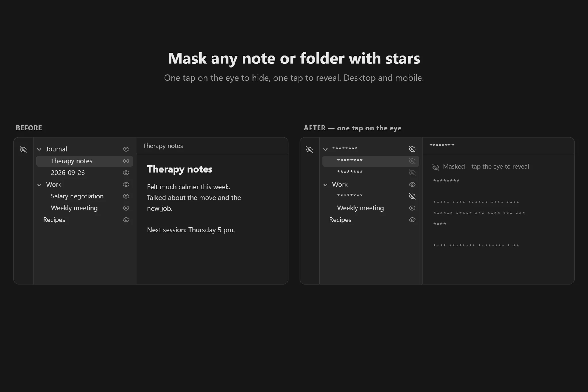Click crossed-eye ribbon icon in AFTER panel
The image size is (588, 392).
tap(310, 150)
